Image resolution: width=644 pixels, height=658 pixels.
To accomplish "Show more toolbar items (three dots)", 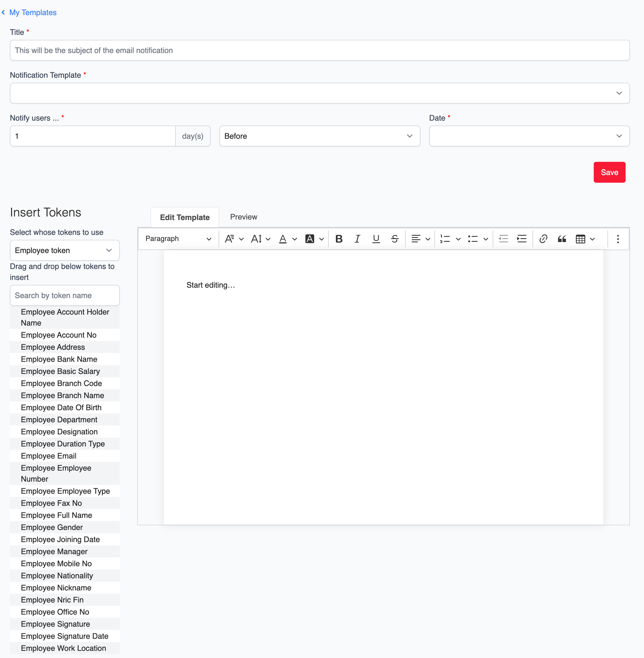I will pyautogui.click(x=618, y=239).
